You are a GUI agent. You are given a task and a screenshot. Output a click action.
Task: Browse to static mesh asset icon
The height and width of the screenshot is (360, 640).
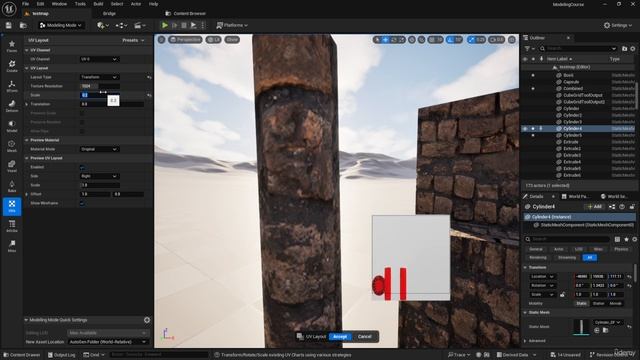605,330
